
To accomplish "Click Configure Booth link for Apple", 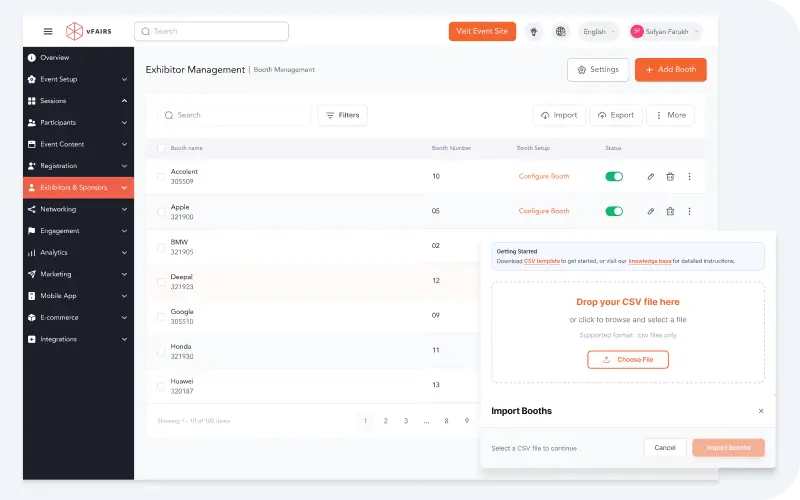I will pyautogui.click(x=544, y=211).
